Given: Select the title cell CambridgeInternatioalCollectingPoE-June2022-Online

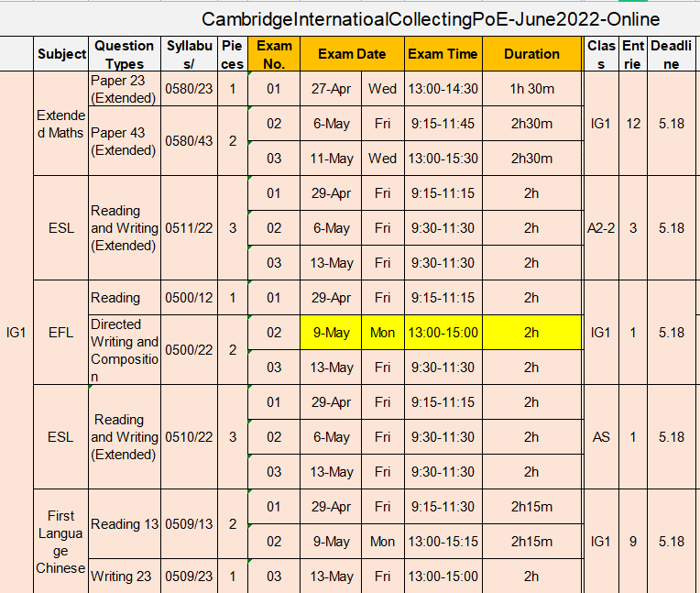Looking at the screenshot, I should point(431,19).
